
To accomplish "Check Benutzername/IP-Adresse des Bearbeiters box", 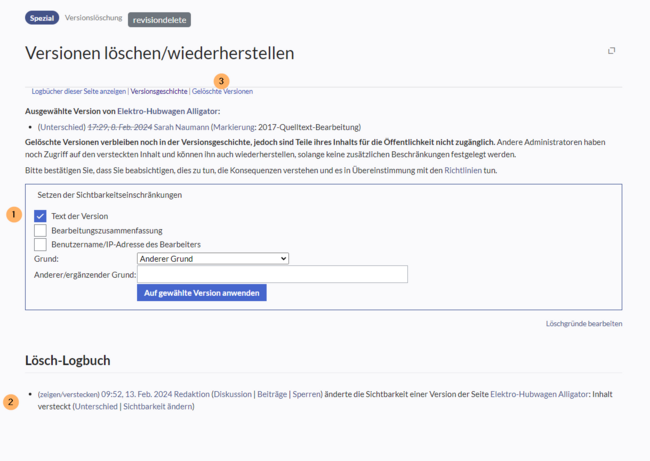I will point(41,244).
